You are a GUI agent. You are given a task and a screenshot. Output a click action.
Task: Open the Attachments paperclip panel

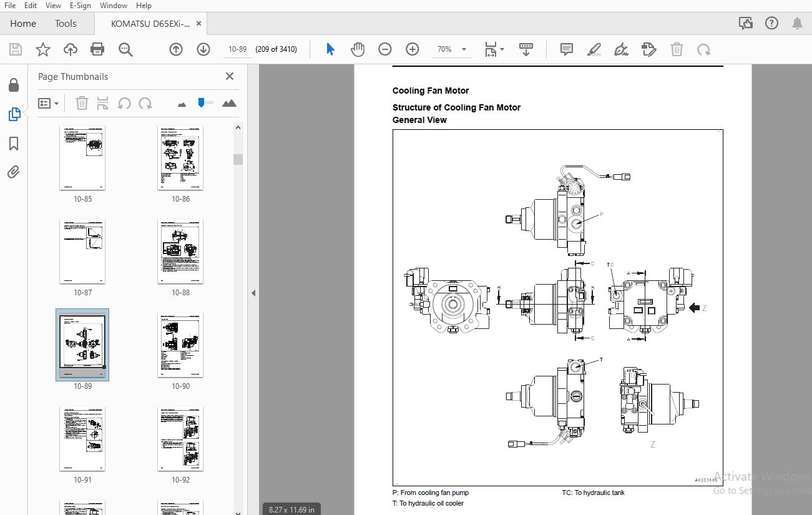(x=14, y=172)
